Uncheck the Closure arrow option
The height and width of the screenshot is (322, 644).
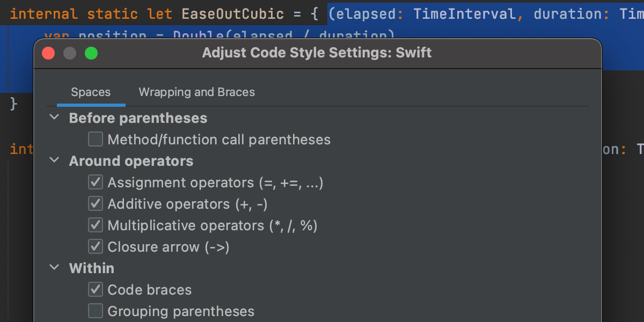(x=96, y=247)
